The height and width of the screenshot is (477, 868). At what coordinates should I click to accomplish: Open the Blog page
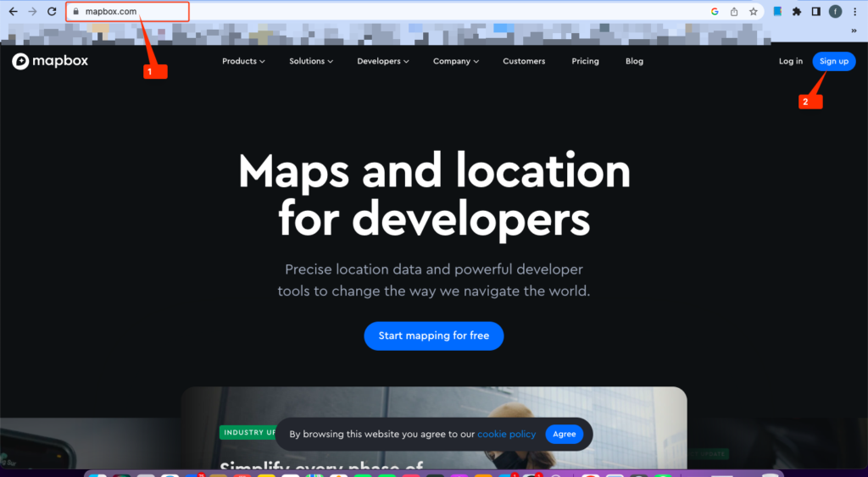pos(634,61)
